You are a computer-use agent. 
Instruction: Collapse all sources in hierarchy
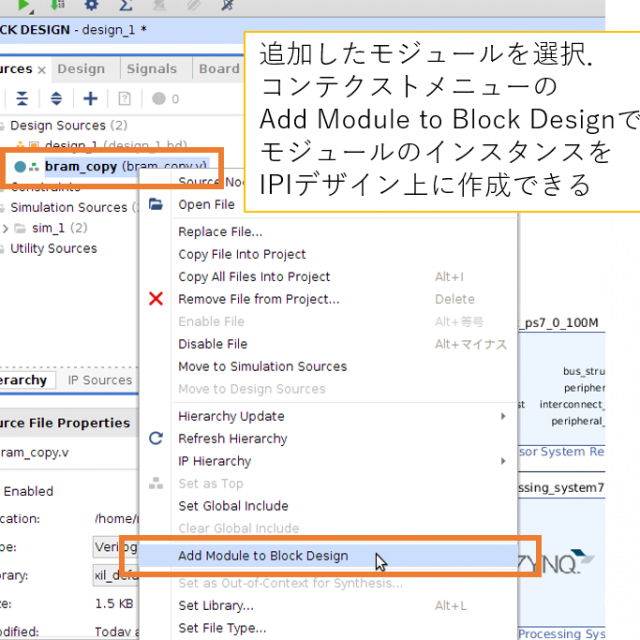click(x=22, y=98)
